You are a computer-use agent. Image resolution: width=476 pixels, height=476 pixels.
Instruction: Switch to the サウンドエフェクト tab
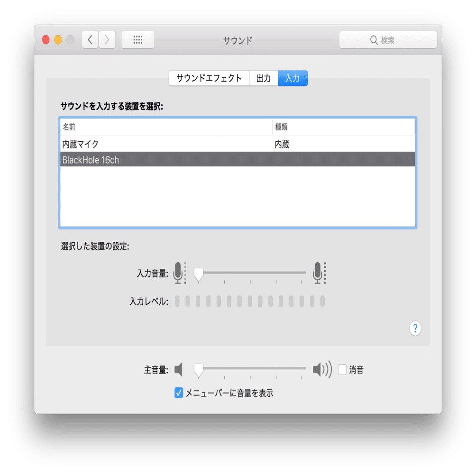pos(209,78)
